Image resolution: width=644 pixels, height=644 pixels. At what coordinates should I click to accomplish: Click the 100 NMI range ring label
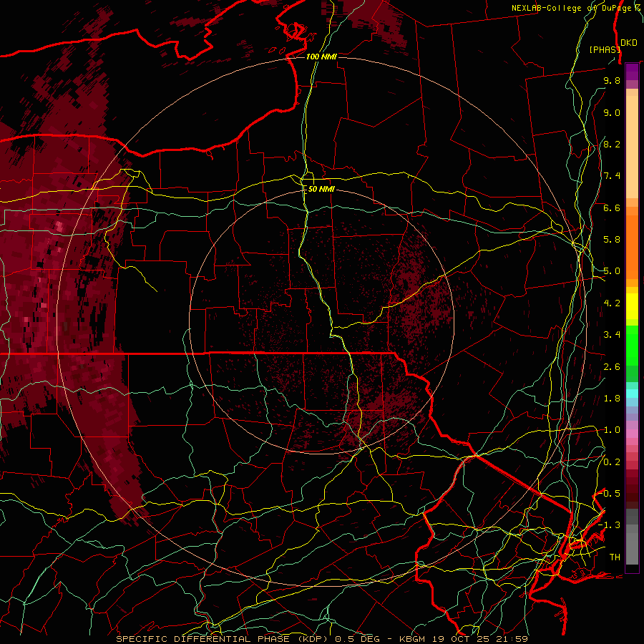point(321,57)
